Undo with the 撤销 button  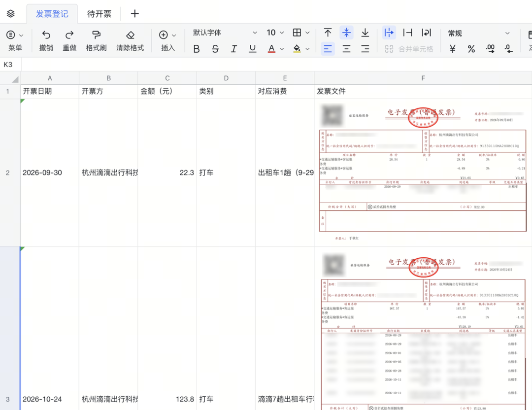46,41
